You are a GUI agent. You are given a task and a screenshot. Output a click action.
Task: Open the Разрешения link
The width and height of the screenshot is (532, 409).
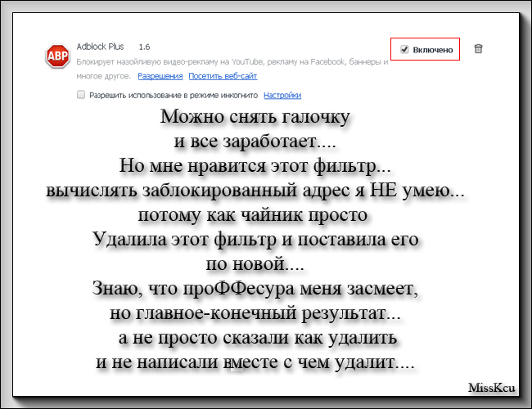coord(160,76)
